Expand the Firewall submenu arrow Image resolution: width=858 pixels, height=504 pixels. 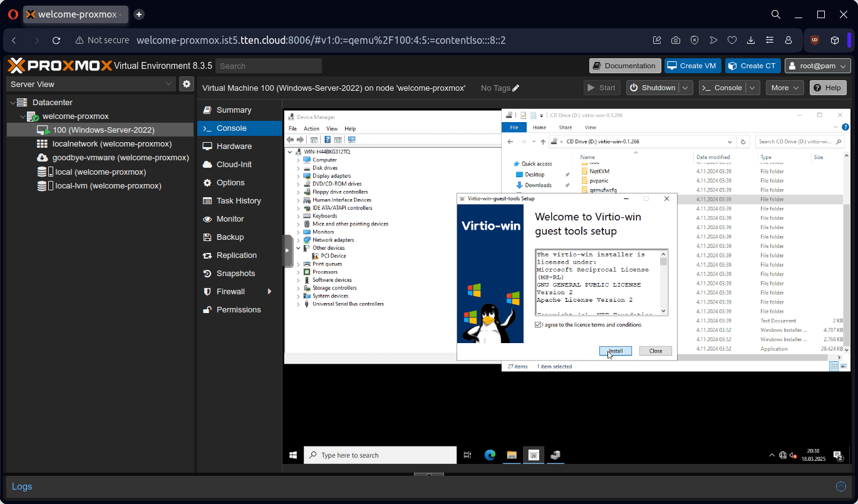(x=270, y=292)
